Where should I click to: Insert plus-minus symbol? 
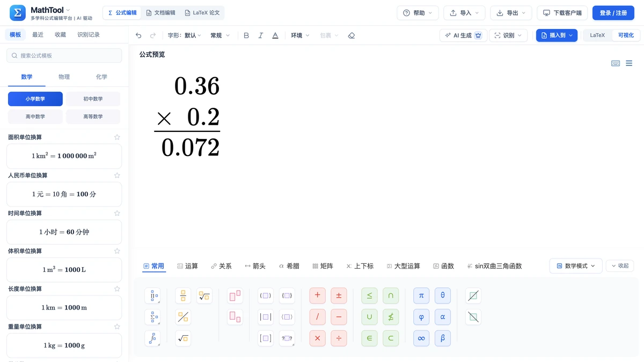click(x=339, y=295)
